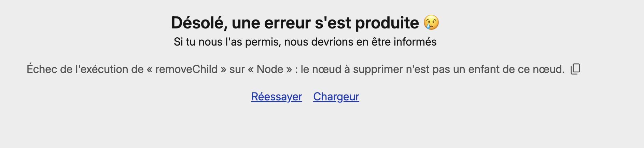
Task: Click the word "permis" in the subtitle
Action: (262, 42)
